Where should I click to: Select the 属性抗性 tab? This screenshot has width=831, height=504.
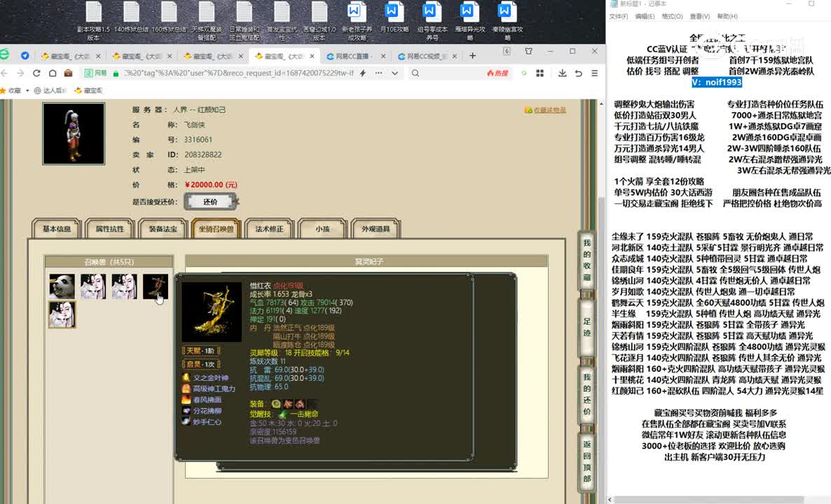(110, 229)
